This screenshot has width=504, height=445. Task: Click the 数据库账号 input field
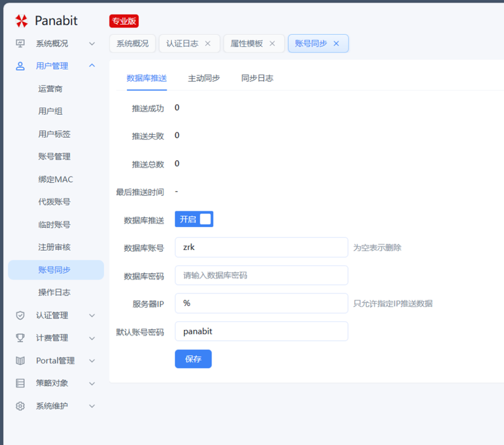tap(261, 247)
